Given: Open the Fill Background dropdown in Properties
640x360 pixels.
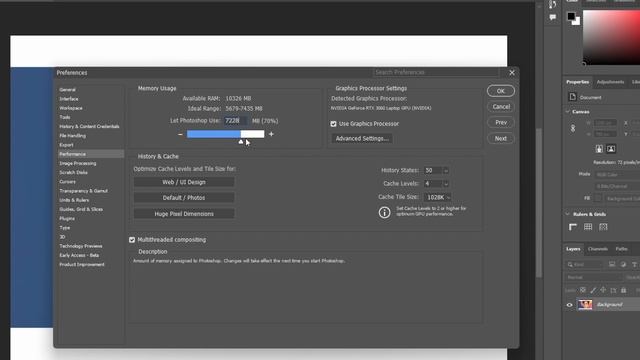Looking at the screenshot, I should (622, 198).
